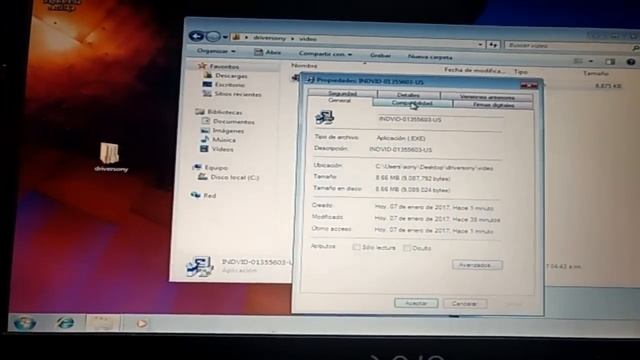This screenshot has width=640, height=360.
Task: Switch to the Firmas digitales tab
Action: pos(493,105)
